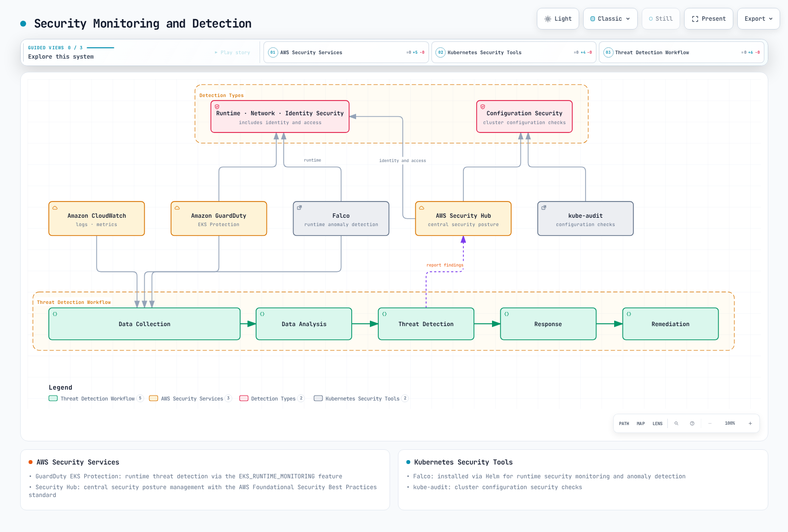Open the help question-mark icon
The image size is (788, 532).
(692, 424)
